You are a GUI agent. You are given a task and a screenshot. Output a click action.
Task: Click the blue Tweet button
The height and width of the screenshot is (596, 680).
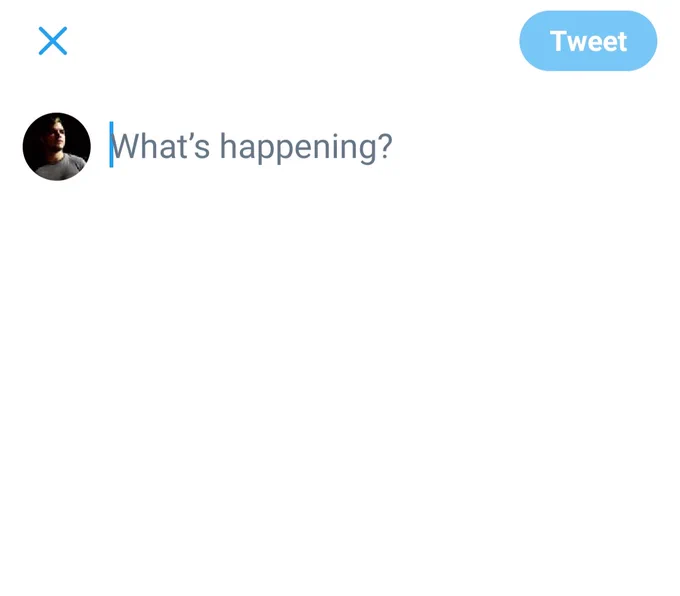tap(588, 41)
